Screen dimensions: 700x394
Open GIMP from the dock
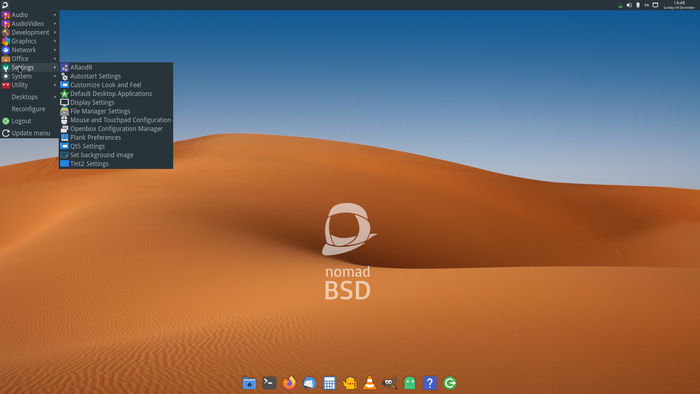pos(390,383)
